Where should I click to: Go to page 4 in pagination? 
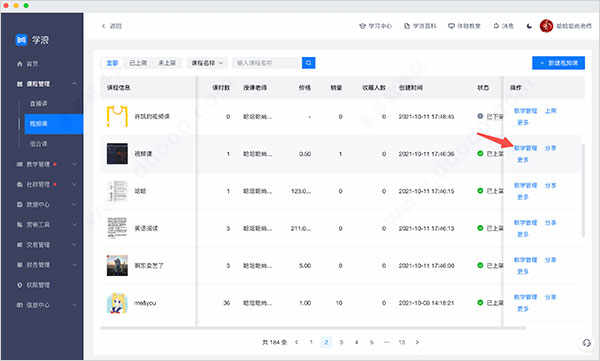point(356,342)
